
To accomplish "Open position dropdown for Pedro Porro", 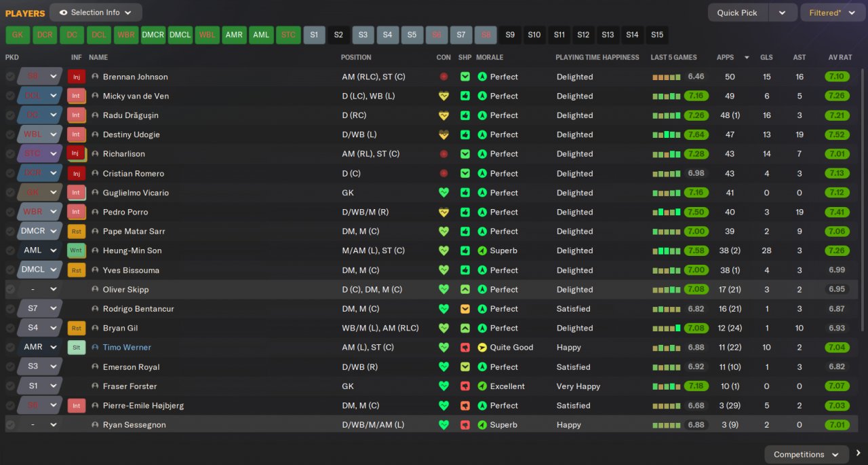I will click(54, 212).
